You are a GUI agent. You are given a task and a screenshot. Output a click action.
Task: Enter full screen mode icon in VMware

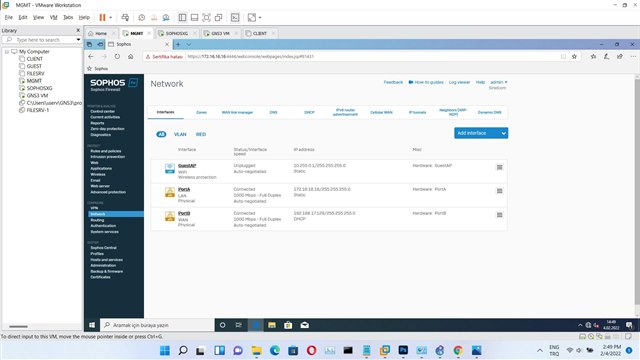click(x=207, y=18)
